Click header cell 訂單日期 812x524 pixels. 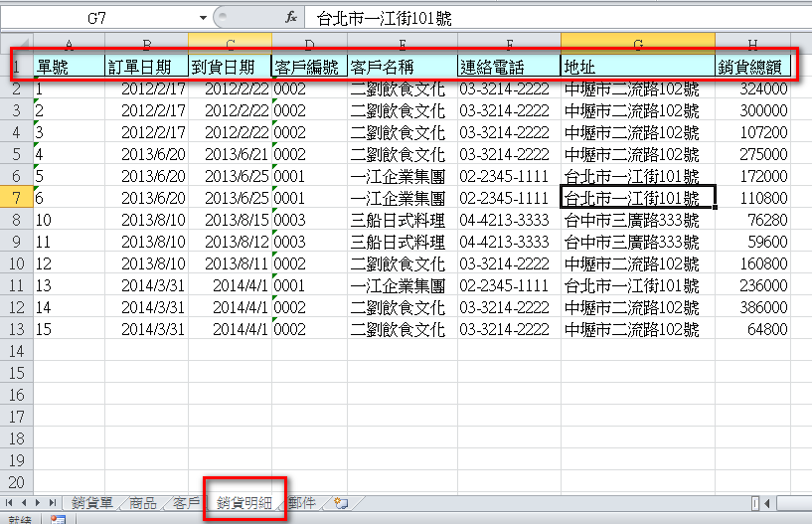(146, 67)
